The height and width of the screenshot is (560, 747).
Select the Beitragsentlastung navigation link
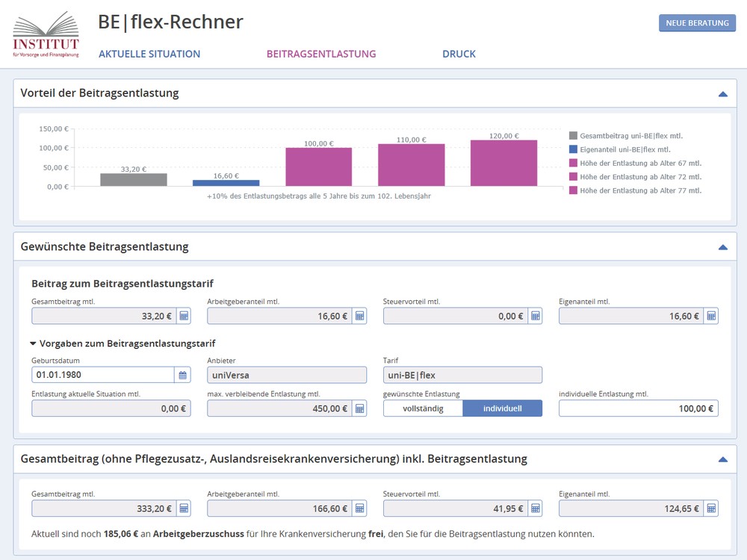point(321,54)
